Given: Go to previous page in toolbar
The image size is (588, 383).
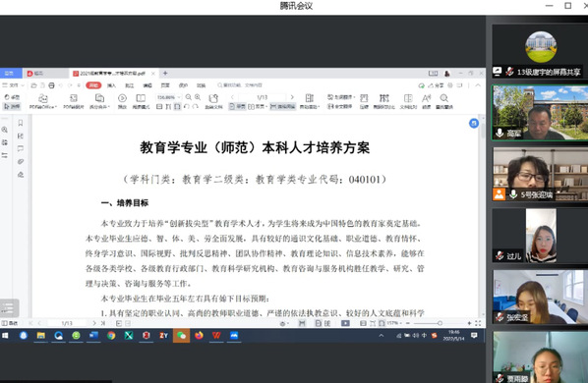Looking at the screenshot, I should [x=232, y=97].
